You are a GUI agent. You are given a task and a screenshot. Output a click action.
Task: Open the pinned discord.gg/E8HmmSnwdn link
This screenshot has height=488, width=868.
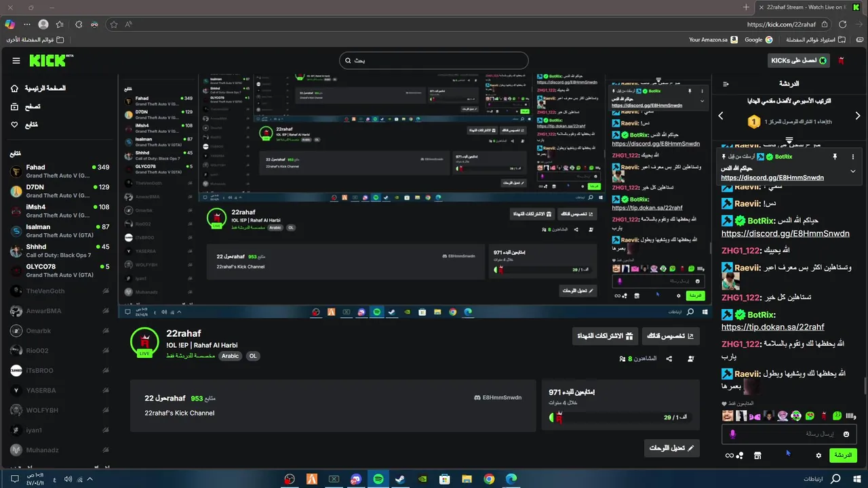click(x=772, y=178)
